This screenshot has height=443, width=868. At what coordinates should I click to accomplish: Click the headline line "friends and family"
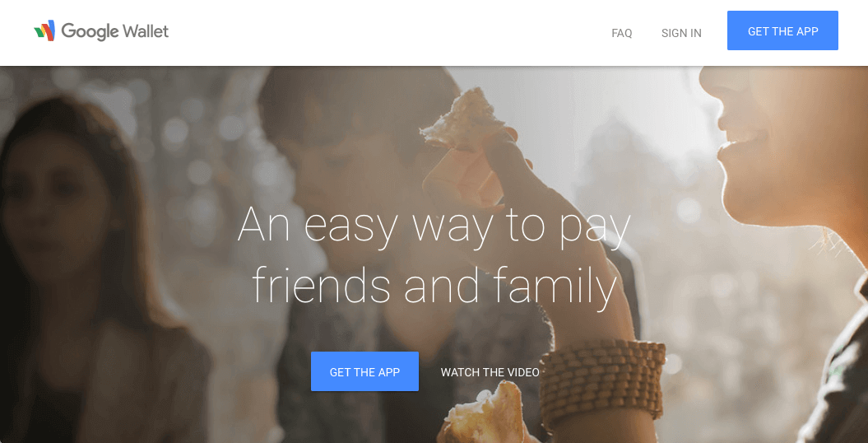click(x=434, y=286)
